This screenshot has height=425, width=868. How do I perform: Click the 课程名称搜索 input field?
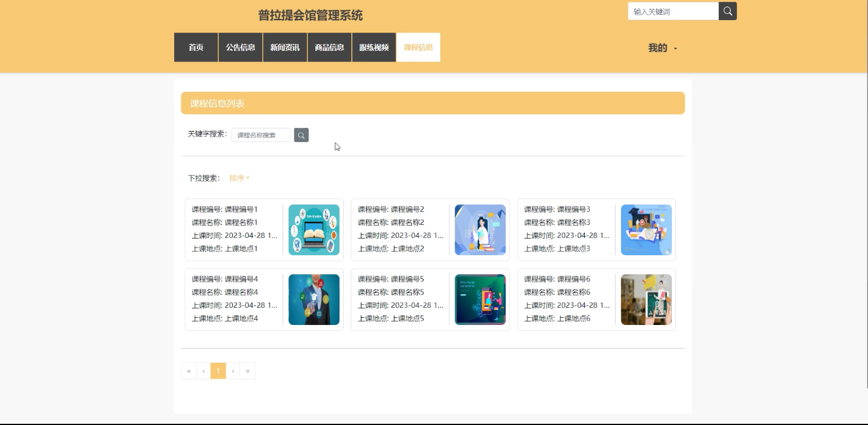(261, 135)
